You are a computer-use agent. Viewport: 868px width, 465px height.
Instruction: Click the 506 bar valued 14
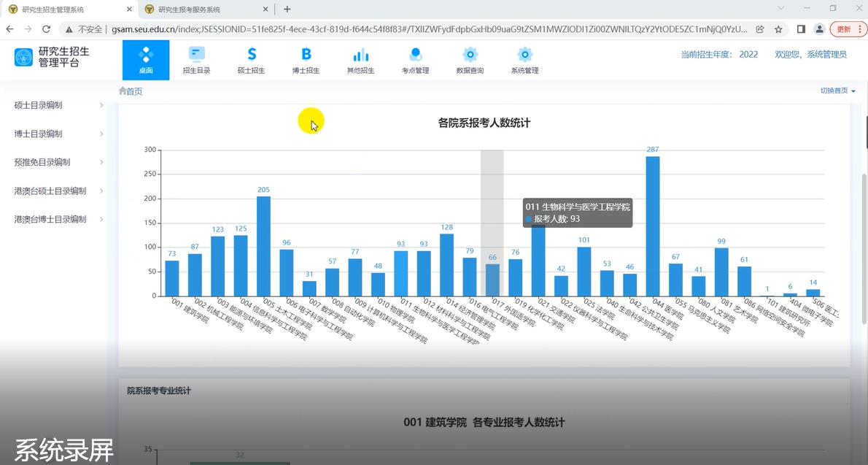pyautogui.click(x=813, y=293)
